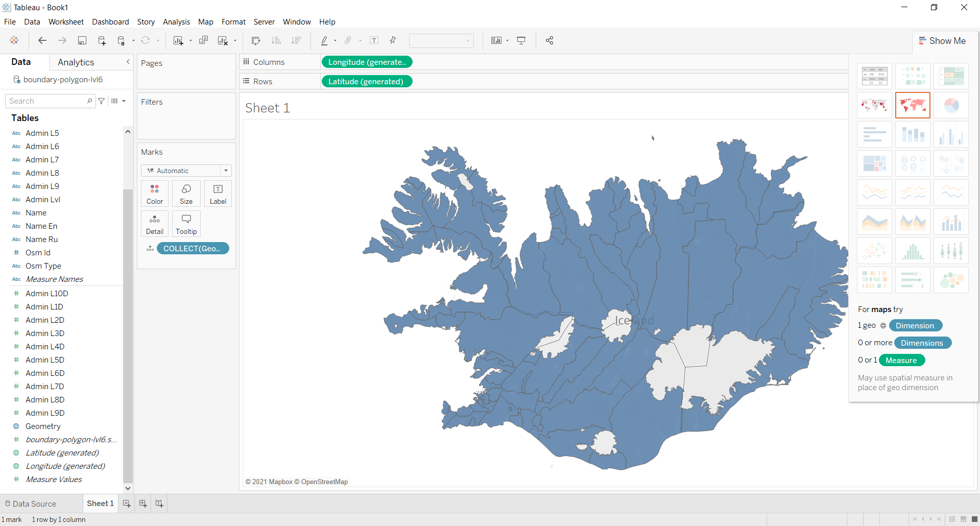The height and width of the screenshot is (526, 980).
Task: Toggle the Show Me panel
Action: (942, 41)
